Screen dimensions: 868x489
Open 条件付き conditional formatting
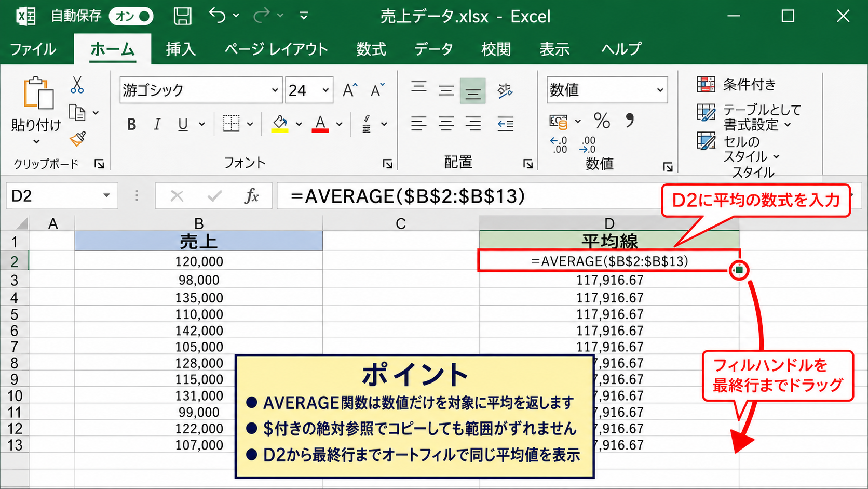pyautogui.click(x=736, y=84)
